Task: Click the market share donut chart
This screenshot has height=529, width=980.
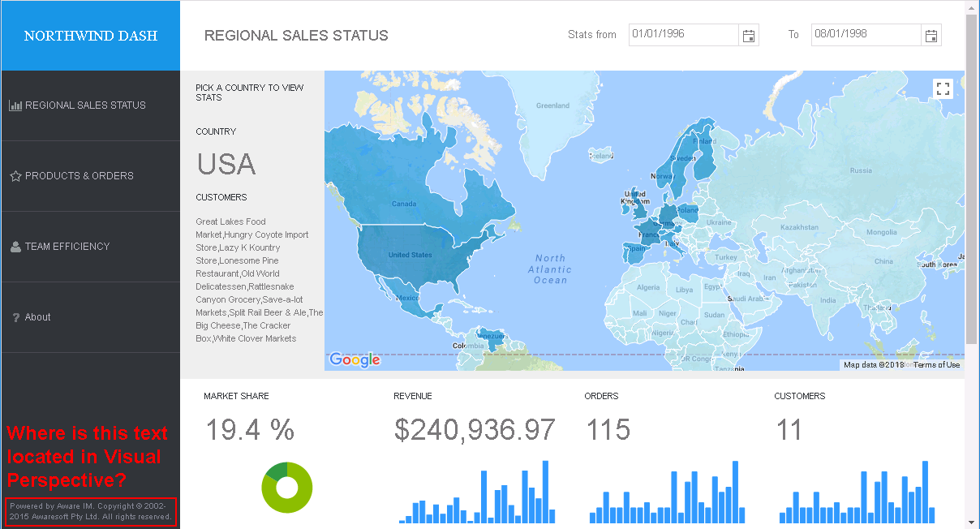Action: click(x=286, y=487)
